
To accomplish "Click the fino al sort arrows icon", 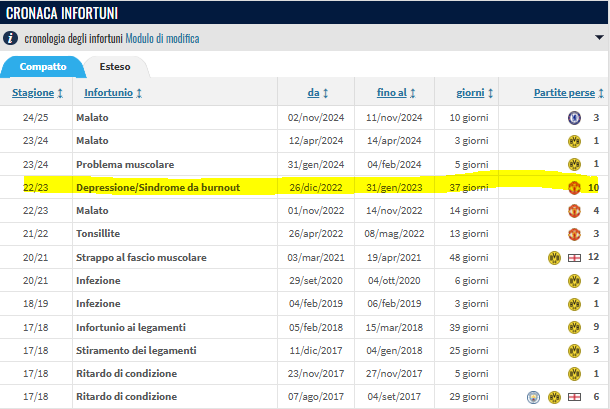I will 413,93.
